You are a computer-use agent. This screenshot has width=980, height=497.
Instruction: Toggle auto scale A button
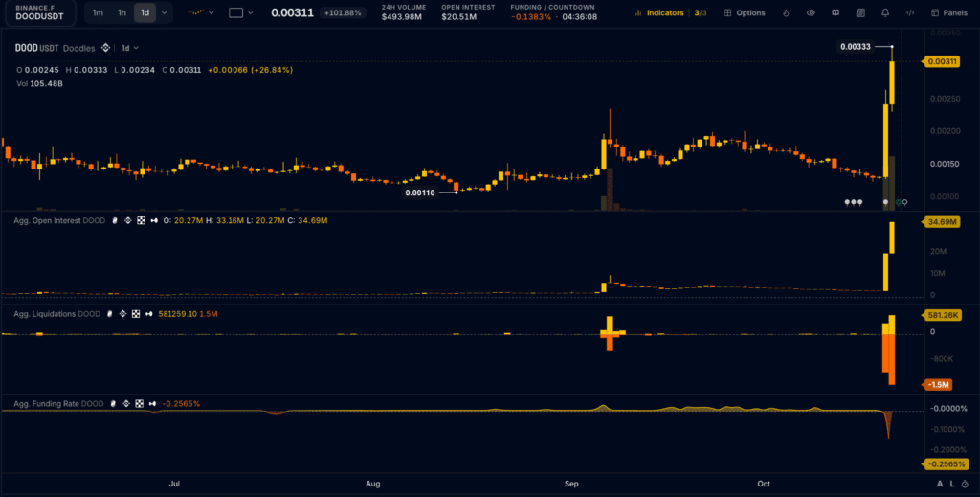(x=940, y=484)
